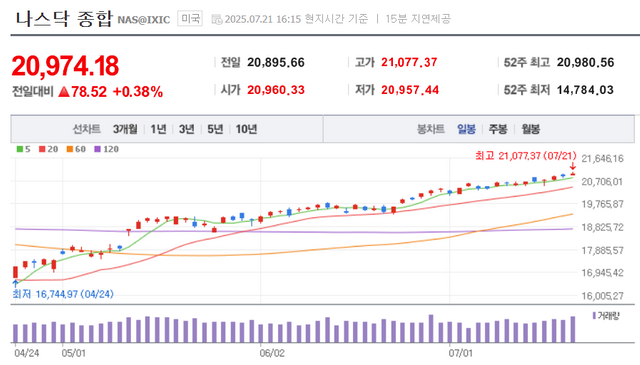Screen dimensions: 640x365
Task: Click the 52주 최고 value 20,980.56
Action: point(585,62)
